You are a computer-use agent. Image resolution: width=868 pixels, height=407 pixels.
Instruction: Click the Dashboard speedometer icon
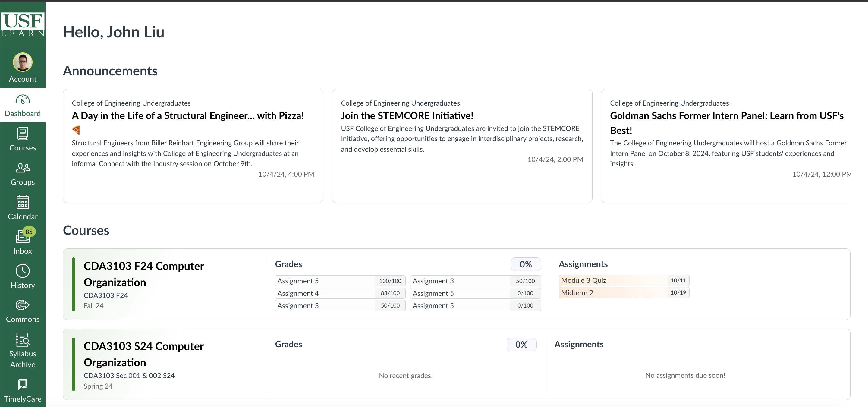[x=23, y=100]
